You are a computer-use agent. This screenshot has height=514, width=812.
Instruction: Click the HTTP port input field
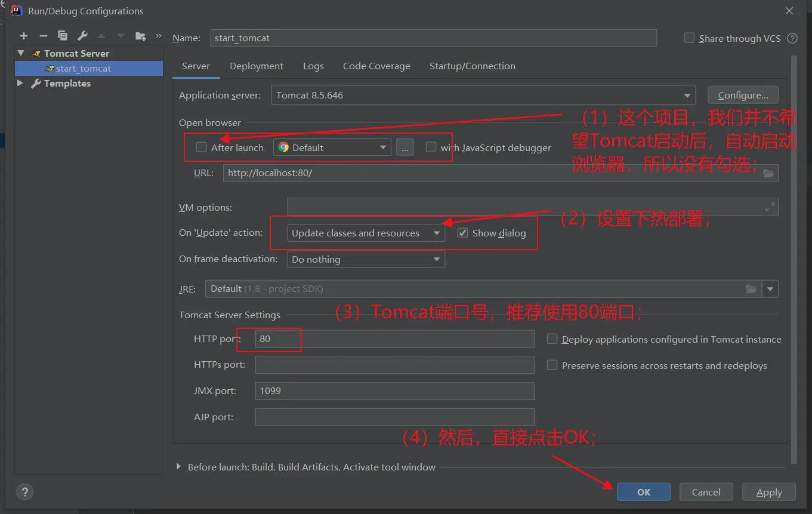point(394,339)
